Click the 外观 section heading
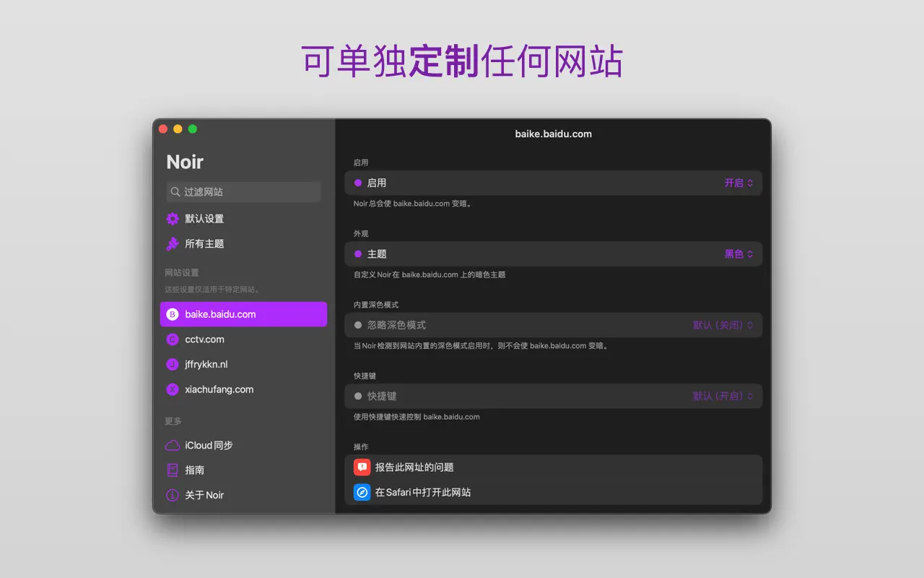The width and height of the screenshot is (924, 578). coord(361,234)
